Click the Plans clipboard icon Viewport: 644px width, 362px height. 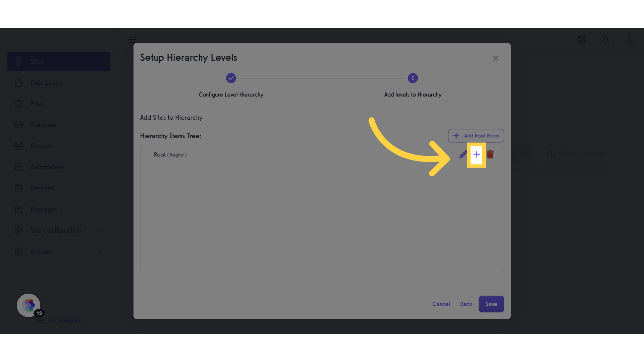pyautogui.click(x=19, y=104)
